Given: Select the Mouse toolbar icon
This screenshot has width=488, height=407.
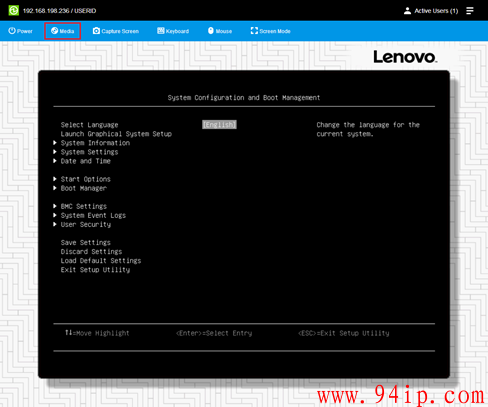Looking at the screenshot, I should click(211, 31).
